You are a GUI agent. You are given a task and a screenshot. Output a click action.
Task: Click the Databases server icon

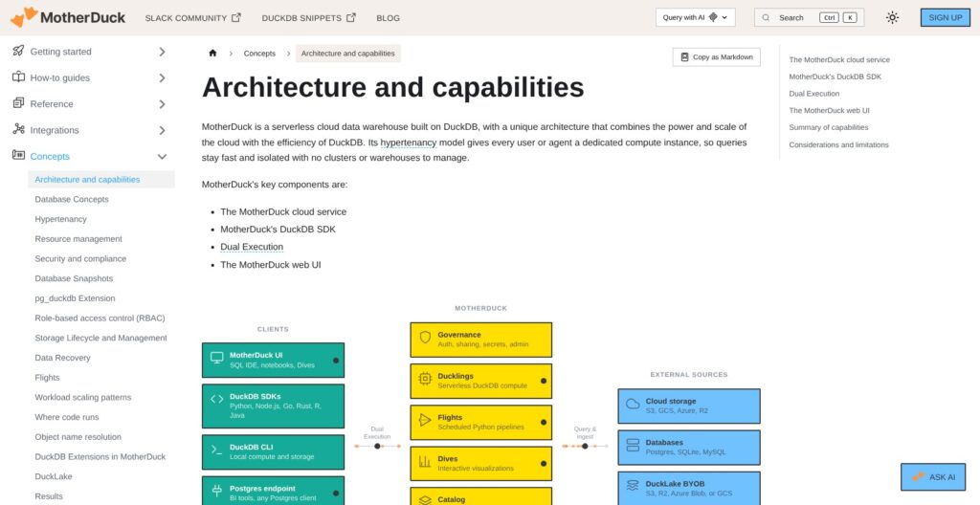click(x=634, y=445)
